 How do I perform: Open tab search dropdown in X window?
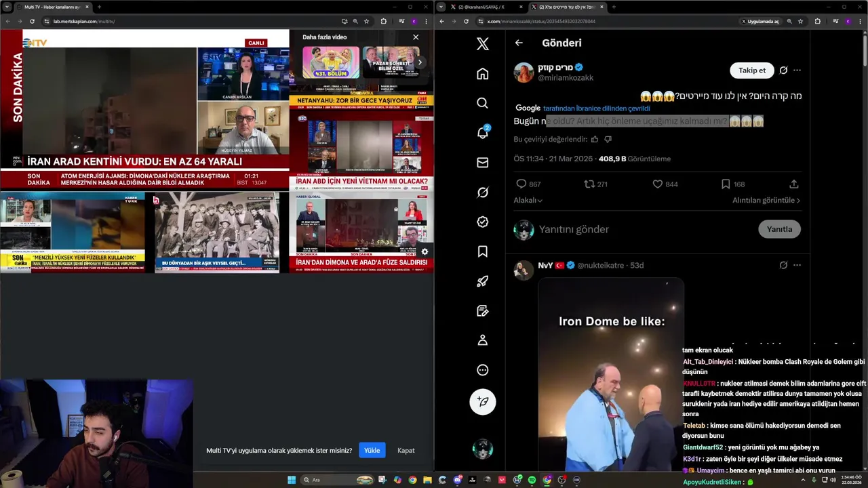coord(441,7)
